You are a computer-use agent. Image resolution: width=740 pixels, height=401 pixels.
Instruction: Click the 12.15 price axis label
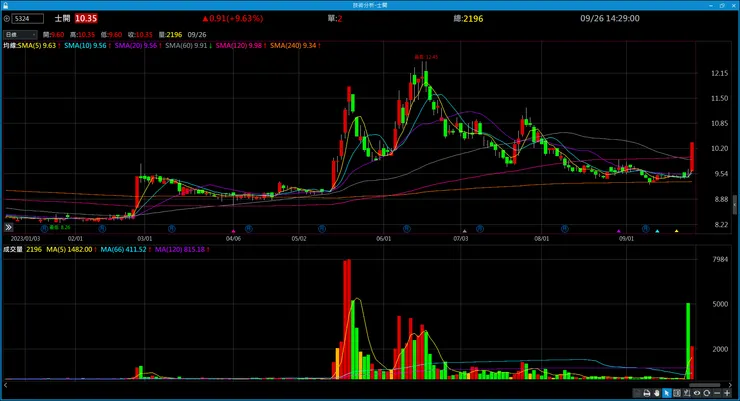point(719,73)
